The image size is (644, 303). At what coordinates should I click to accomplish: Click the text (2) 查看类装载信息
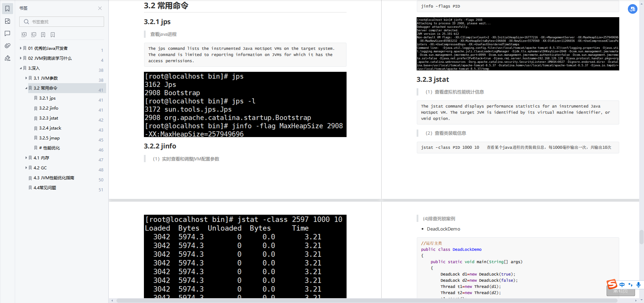pyautogui.click(x=446, y=133)
